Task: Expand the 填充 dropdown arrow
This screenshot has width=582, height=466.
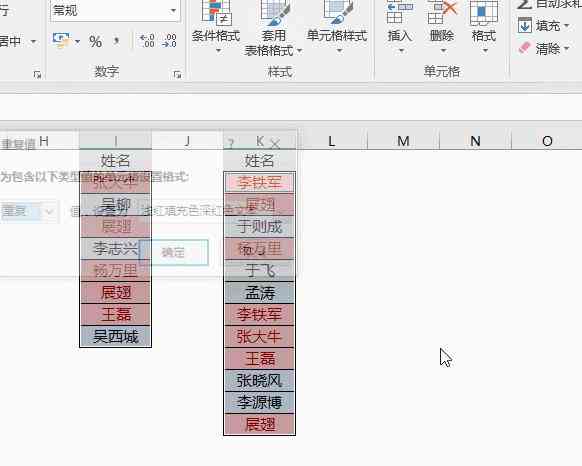Action: click(x=567, y=26)
